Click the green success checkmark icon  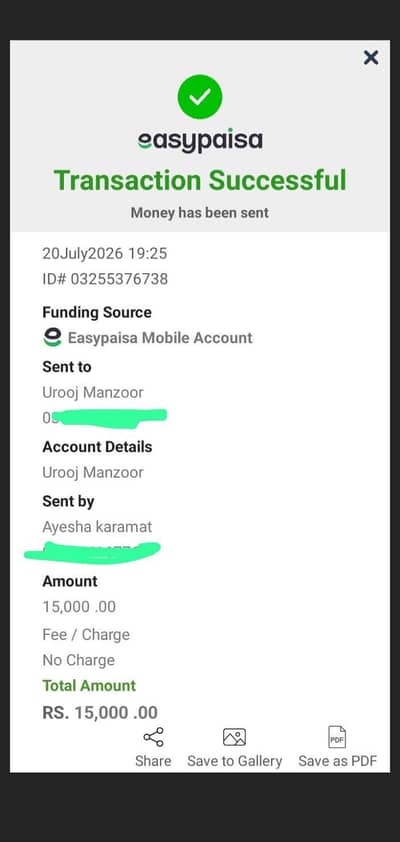point(200,97)
